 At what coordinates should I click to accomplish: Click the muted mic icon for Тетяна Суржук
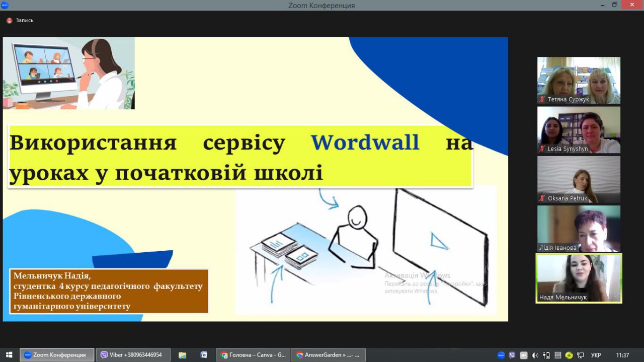click(542, 99)
